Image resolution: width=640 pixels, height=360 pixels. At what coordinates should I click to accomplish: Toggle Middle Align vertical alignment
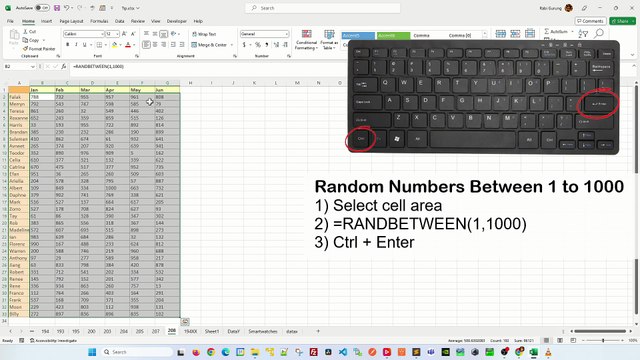coord(155,34)
